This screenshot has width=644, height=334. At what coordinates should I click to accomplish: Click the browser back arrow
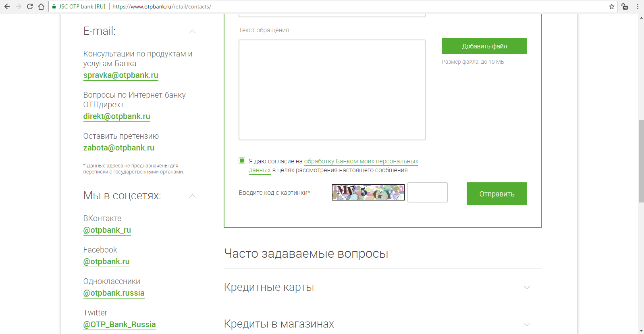7,6
